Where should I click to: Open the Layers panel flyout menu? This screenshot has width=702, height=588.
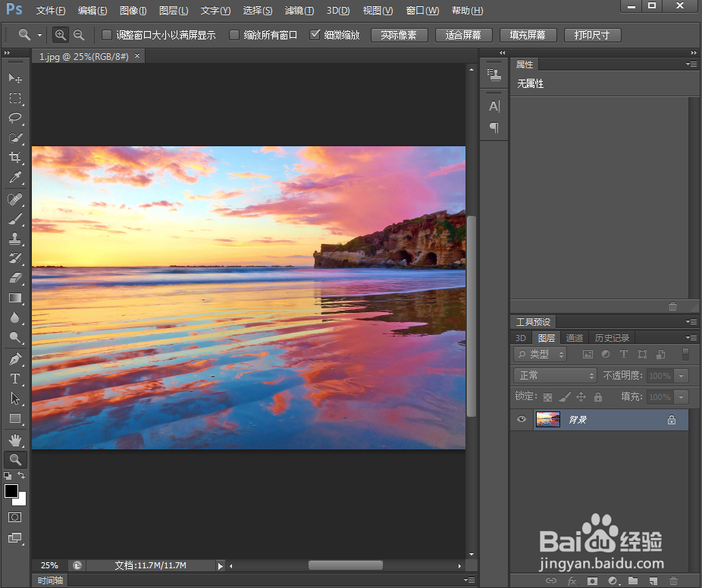pyautogui.click(x=691, y=337)
